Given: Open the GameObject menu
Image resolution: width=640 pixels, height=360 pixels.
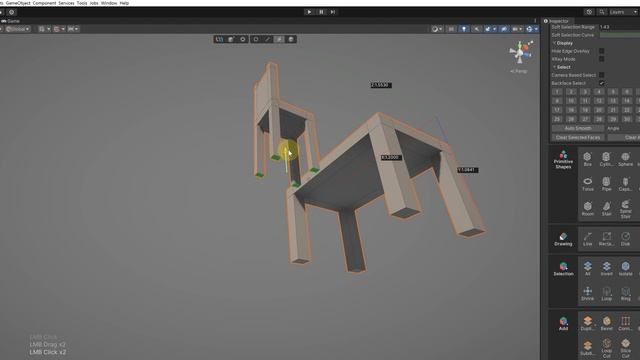Looking at the screenshot, I should click(x=18, y=3).
